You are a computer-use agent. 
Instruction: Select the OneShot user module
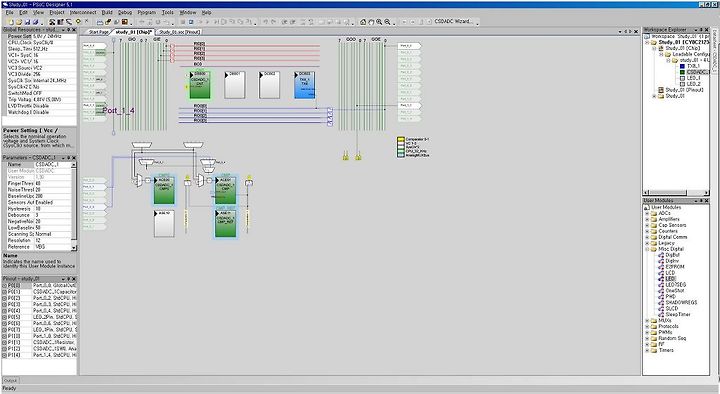click(675, 291)
